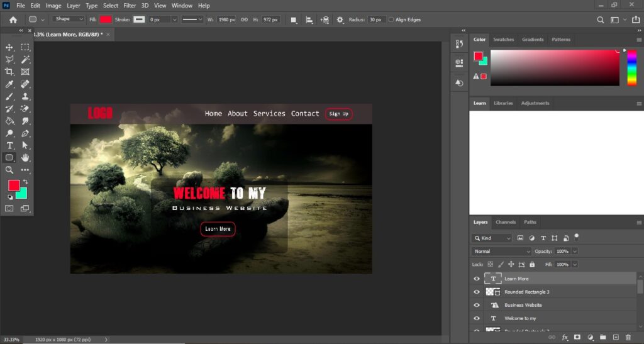Select the Hand tool
This screenshot has height=344, width=644.
coord(25,158)
